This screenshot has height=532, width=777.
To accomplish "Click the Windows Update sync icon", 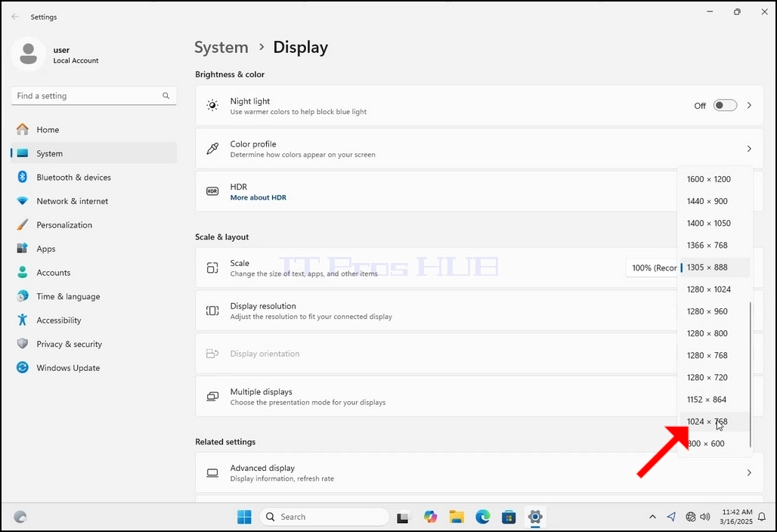I will [x=23, y=367].
